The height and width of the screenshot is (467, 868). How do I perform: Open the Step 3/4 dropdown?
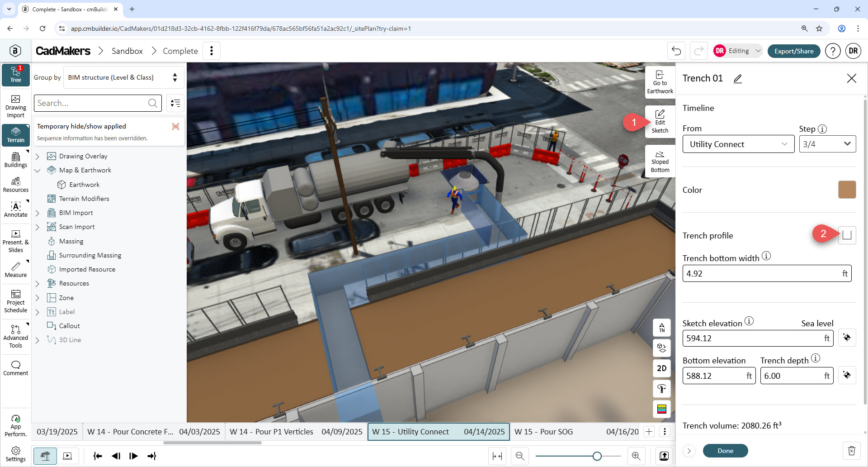click(827, 144)
